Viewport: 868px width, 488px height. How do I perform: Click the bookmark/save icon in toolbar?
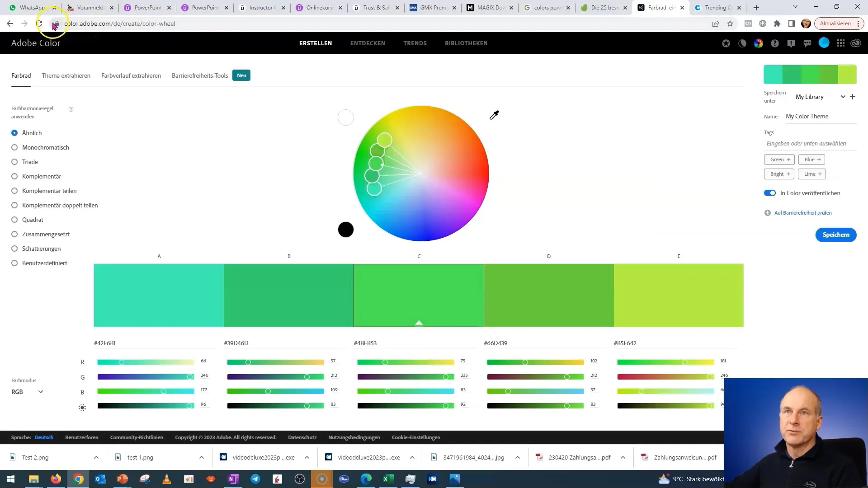pos(730,23)
